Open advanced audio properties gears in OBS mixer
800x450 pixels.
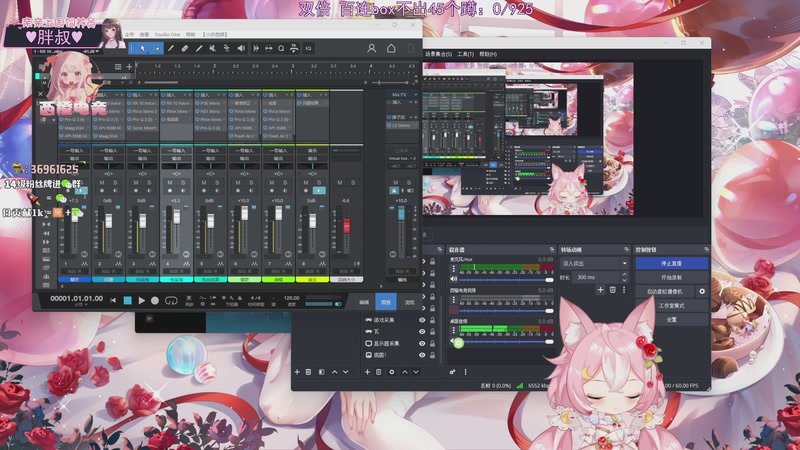pos(453,372)
